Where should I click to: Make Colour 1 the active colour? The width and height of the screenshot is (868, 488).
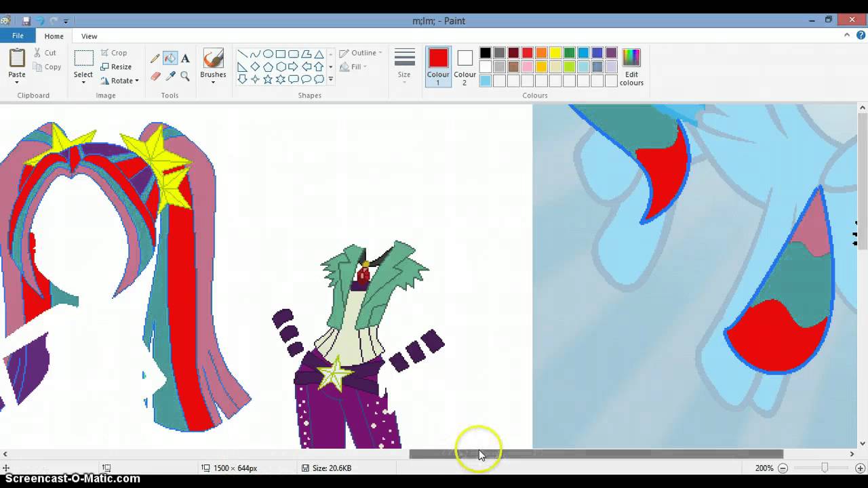(x=438, y=67)
